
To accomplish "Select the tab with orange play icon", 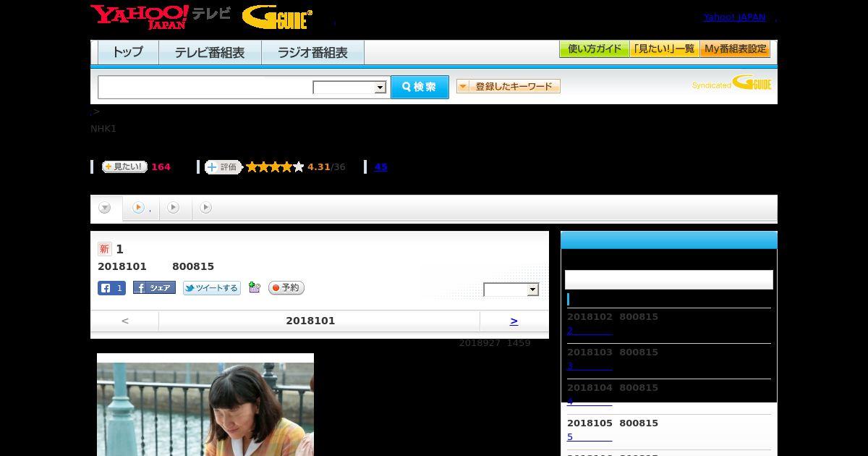I will (x=141, y=208).
